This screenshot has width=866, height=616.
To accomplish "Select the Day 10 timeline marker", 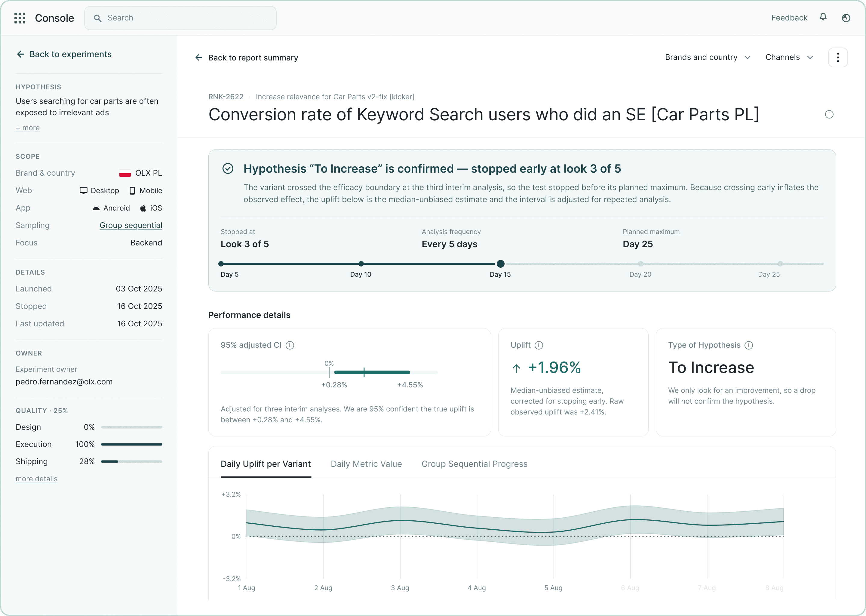I will (361, 263).
